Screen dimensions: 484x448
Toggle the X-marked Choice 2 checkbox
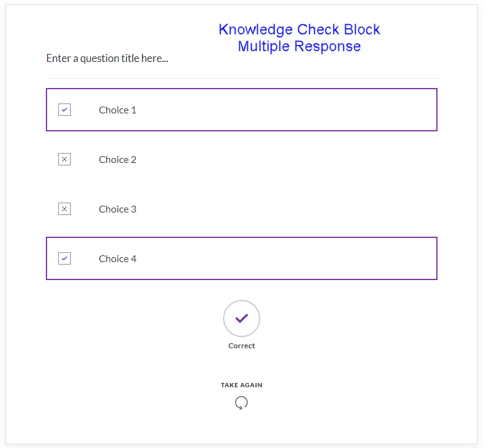click(x=64, y=159)
